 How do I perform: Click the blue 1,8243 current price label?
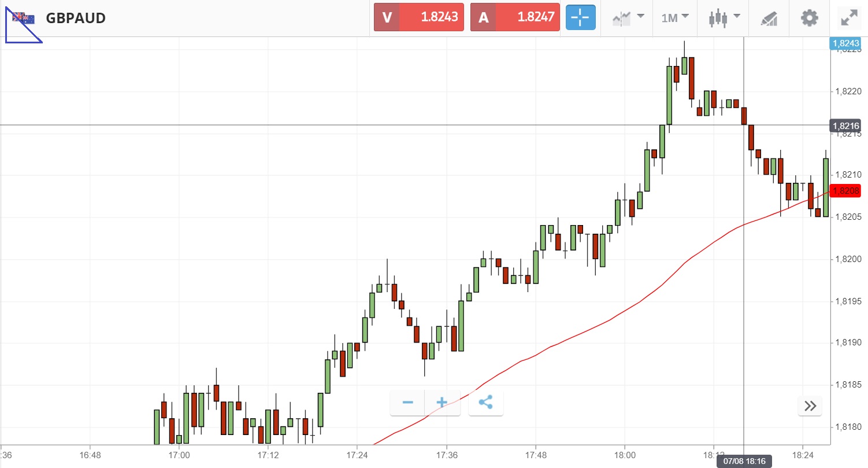(x=845, y=43)
